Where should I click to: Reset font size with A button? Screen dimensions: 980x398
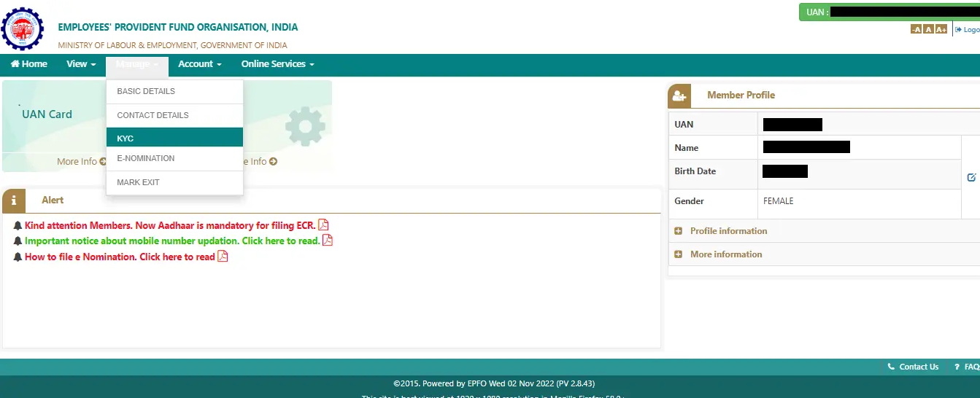click(x=928, y=29)
